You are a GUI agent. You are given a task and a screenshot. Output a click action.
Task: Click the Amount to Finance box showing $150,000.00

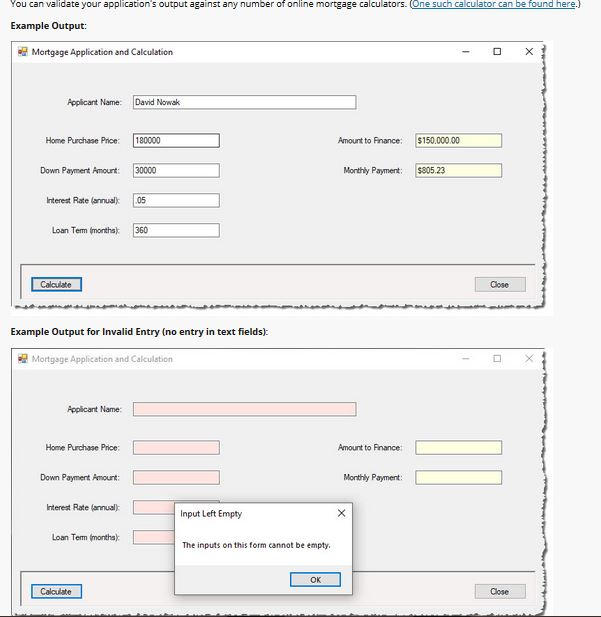pyautogui.click(x=459, y=140)
